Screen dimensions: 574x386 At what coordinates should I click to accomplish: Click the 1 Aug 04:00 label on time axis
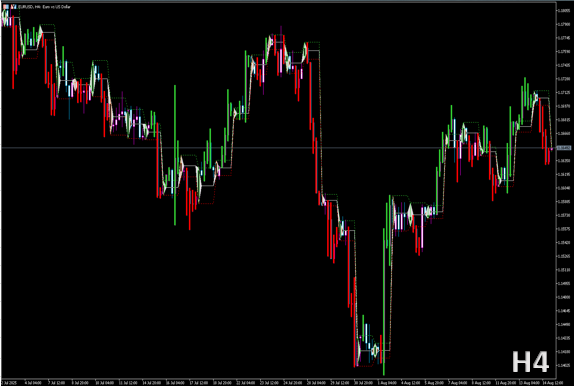pos(387,383)
